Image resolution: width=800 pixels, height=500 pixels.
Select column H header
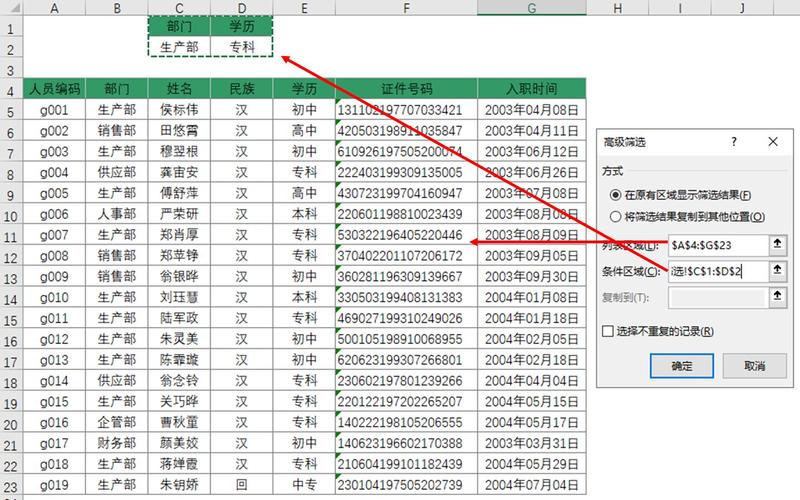tap(617, 8)
